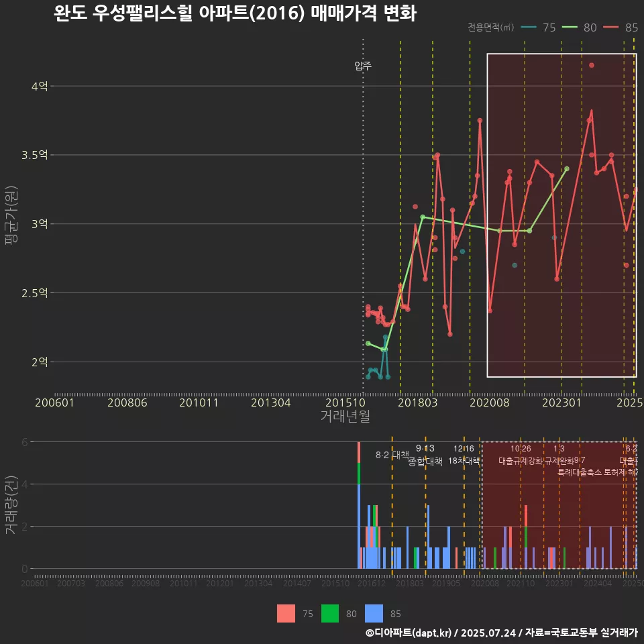Click 202404 on the volume chart axis
The height and width of the screenshot is (644, 644).
coord(598,584)
